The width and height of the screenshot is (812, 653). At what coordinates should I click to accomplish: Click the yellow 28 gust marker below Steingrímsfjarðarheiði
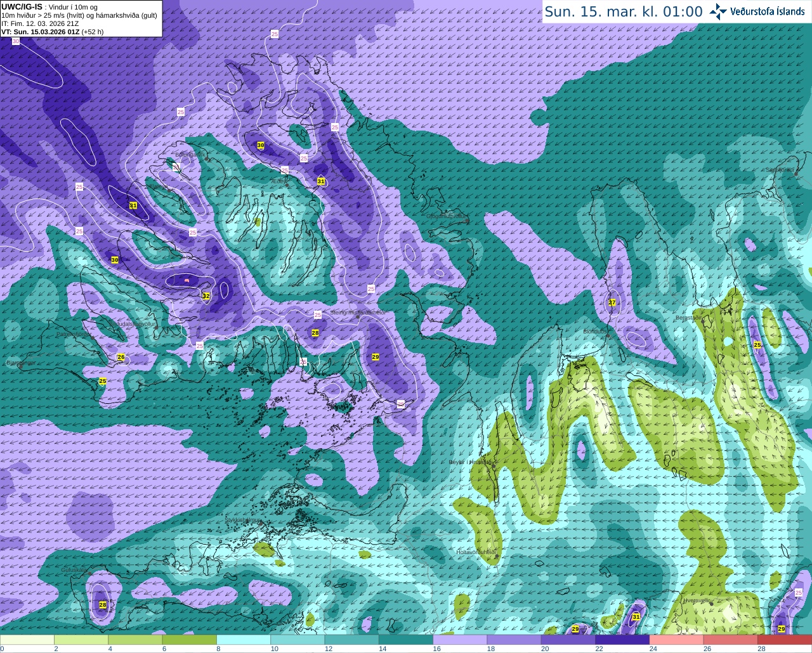click(315, 333)
